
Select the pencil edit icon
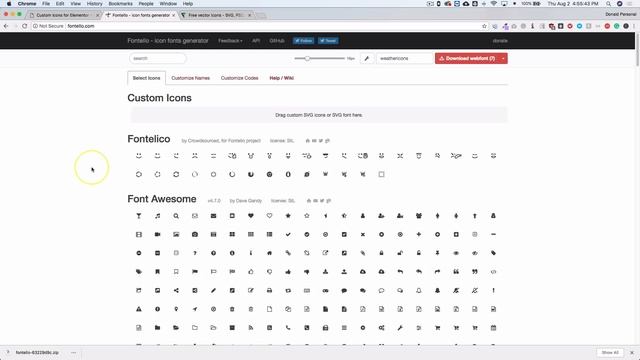[213, 291]
